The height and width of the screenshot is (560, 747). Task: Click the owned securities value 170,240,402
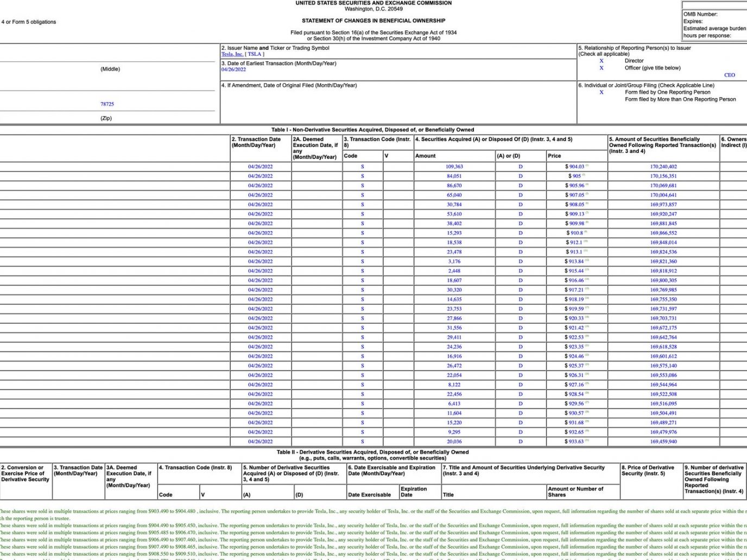click(x=663, y=167)
